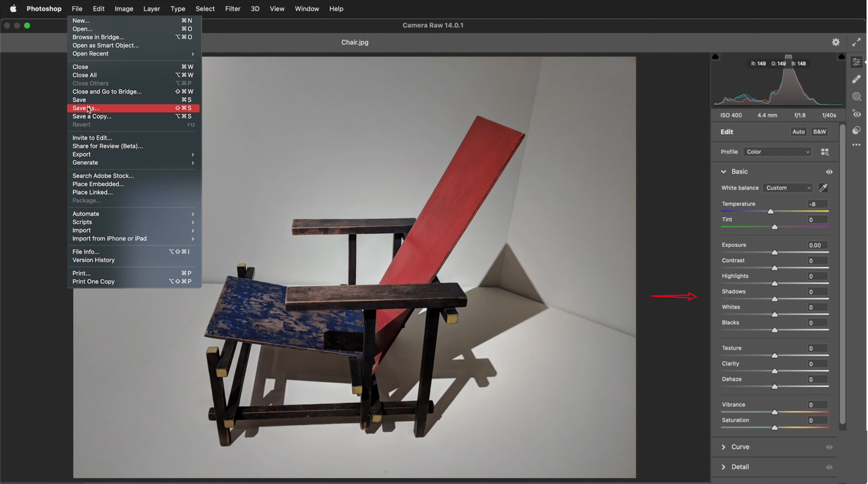Choose Version History

(x=134, y=260)
